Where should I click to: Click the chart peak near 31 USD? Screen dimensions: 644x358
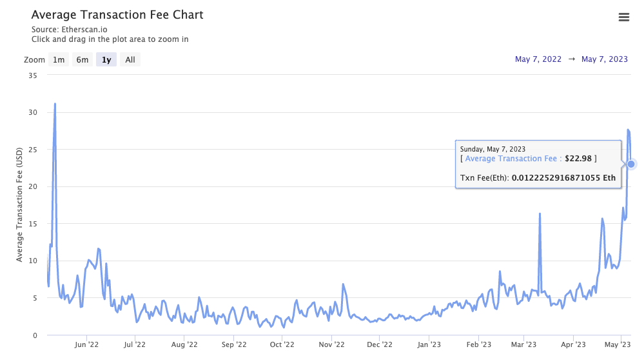55,104
